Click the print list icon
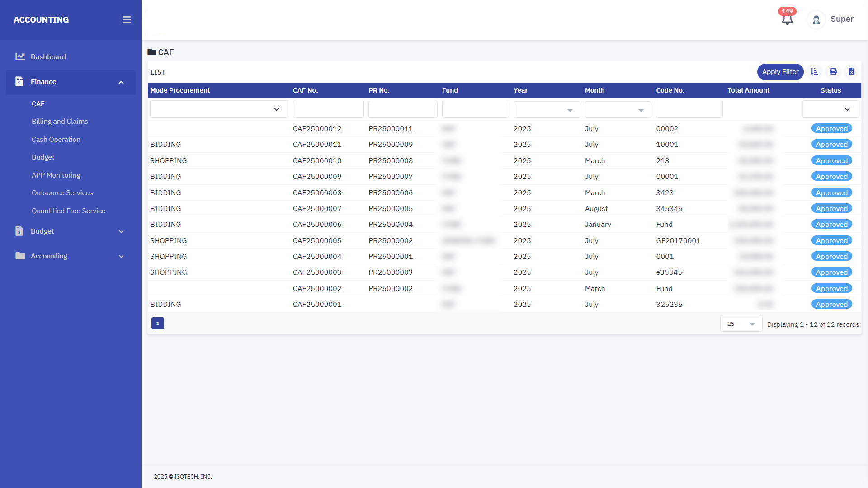The width and height of the screenshot is (868, 488). click(833, 71)
